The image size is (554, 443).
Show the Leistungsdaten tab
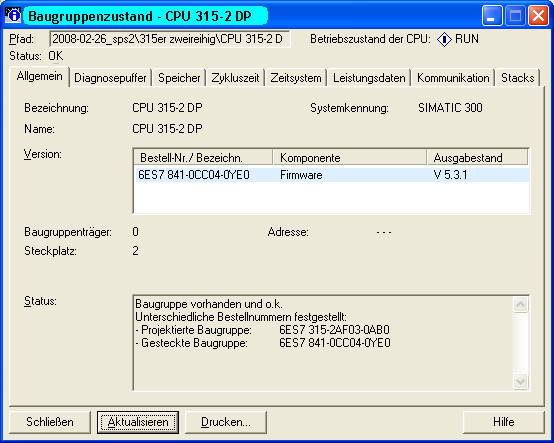(369, 78)
